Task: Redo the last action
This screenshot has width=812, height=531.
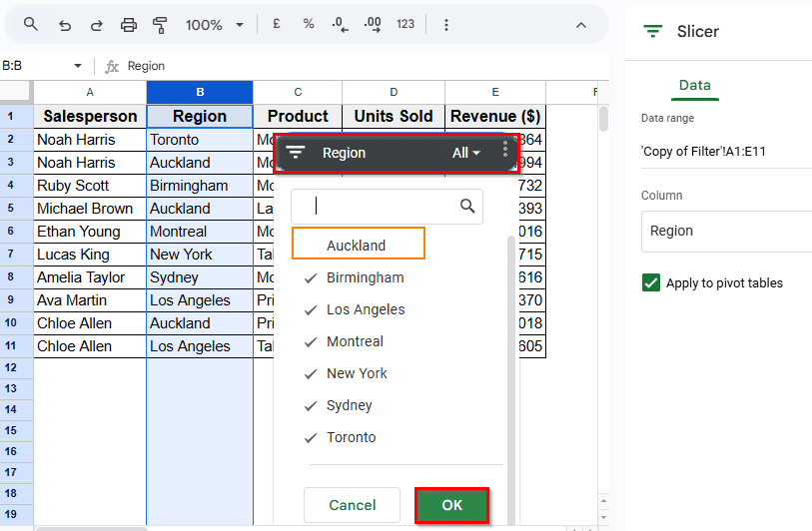Action: [x=96, y=24]
